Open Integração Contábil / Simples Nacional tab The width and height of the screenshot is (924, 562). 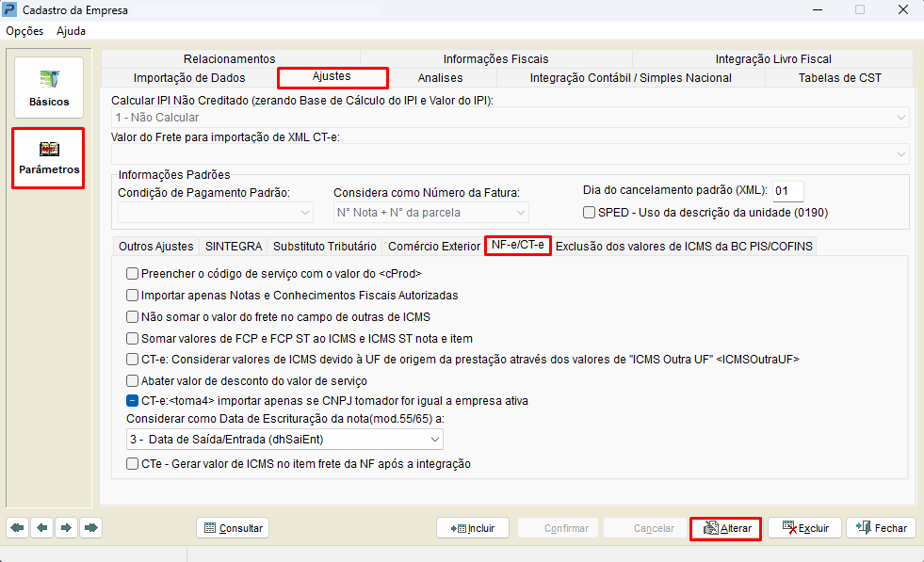tap(630, 78)
